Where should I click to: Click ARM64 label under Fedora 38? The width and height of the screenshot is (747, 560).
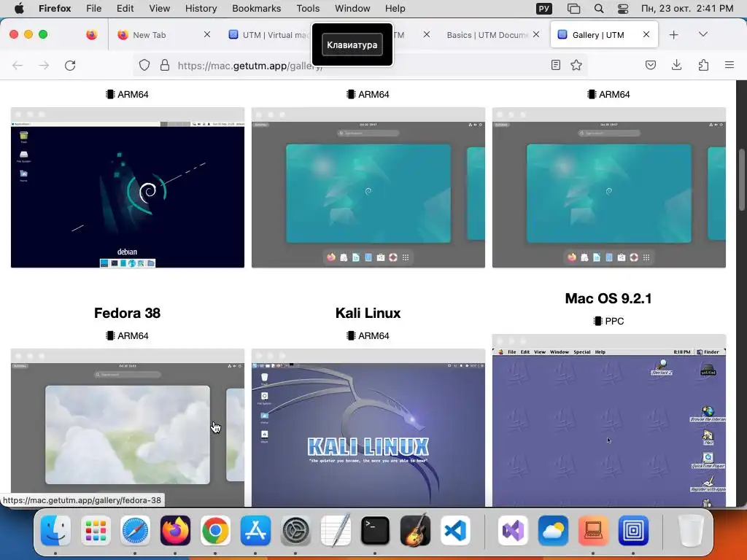127,335
